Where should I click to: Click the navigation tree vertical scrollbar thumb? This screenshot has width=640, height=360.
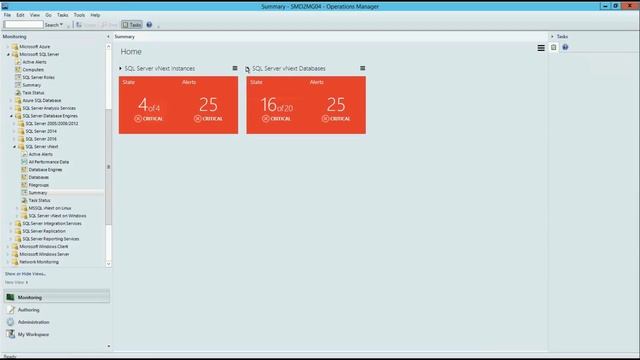(x=109, y=167)
